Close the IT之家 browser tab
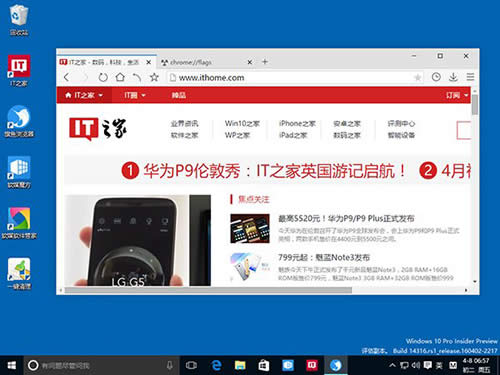 (x=149, y=62)
